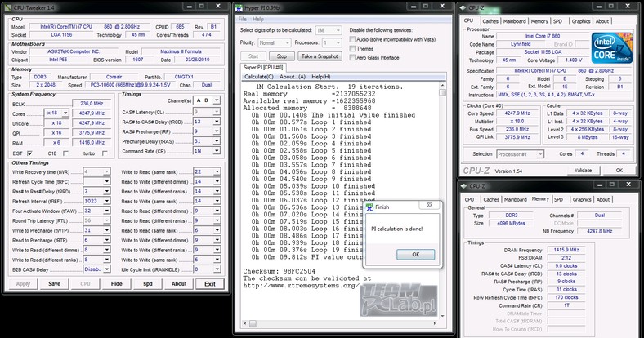This screenshot has height=338, width=644.
Task: Enable the EIST checkbox
Action: tap(31, 153)
